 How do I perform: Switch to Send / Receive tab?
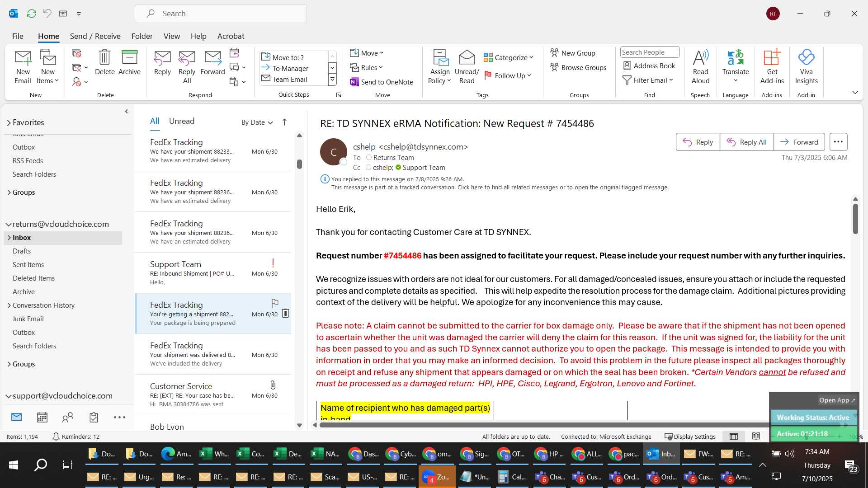(x=95, y=36)
